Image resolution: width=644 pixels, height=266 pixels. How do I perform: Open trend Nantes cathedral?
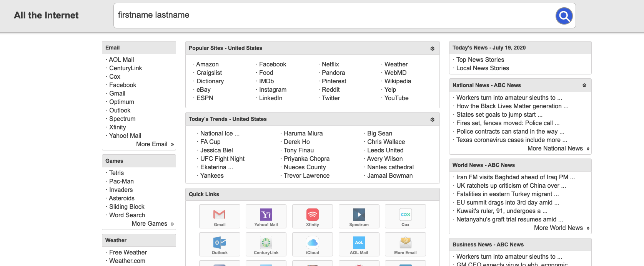tap(390, 167)
